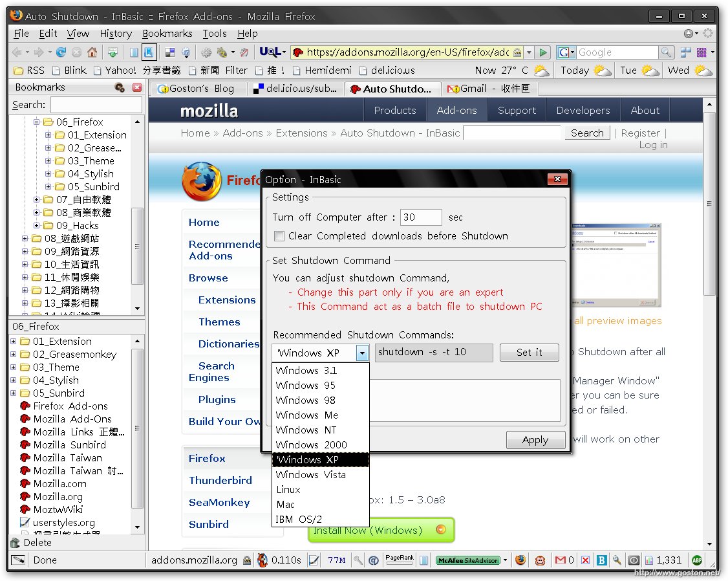The height and width of the screenshot is (581, 728).
Task: Click the Apply button in Option dialog
Action: pyautogui.click(x=535, y=440)
